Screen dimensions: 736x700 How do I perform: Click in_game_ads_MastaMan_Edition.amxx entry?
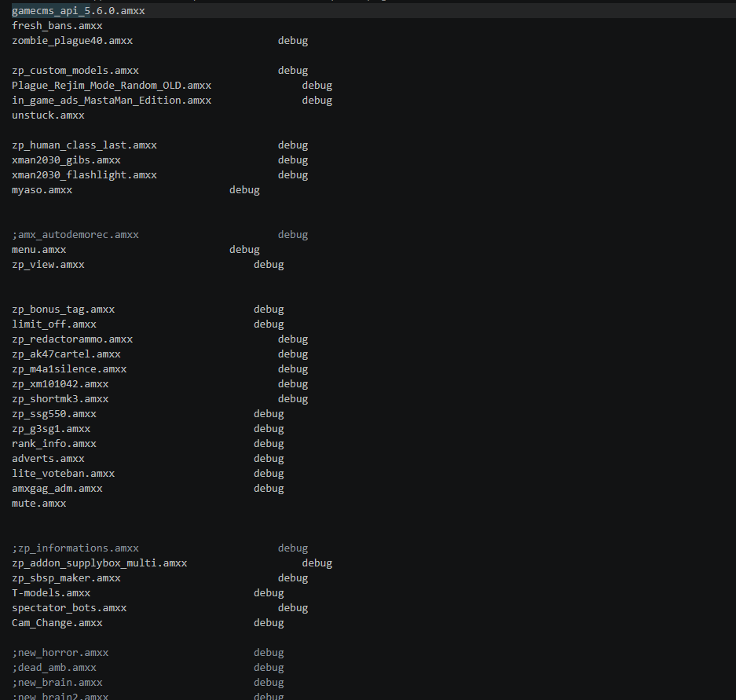point(112,101)
